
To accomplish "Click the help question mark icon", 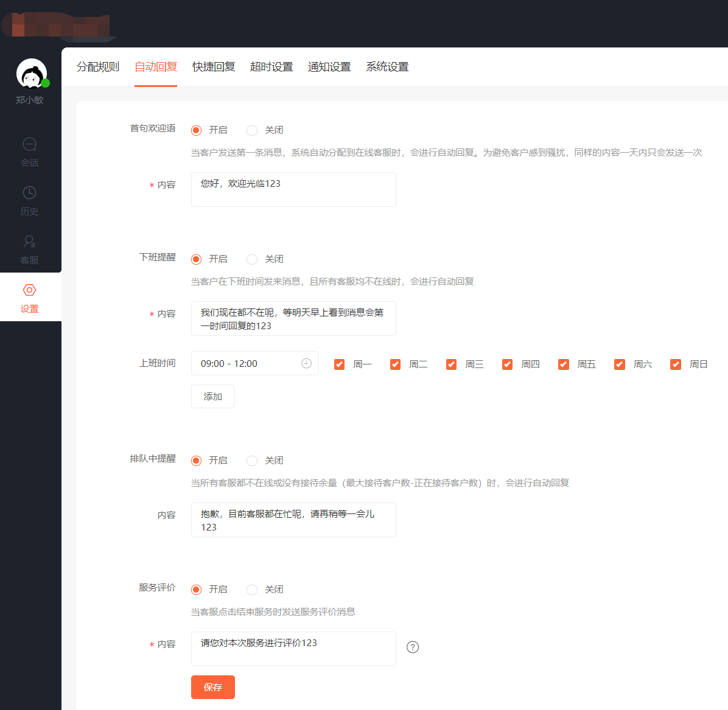I will pos(413,647).
